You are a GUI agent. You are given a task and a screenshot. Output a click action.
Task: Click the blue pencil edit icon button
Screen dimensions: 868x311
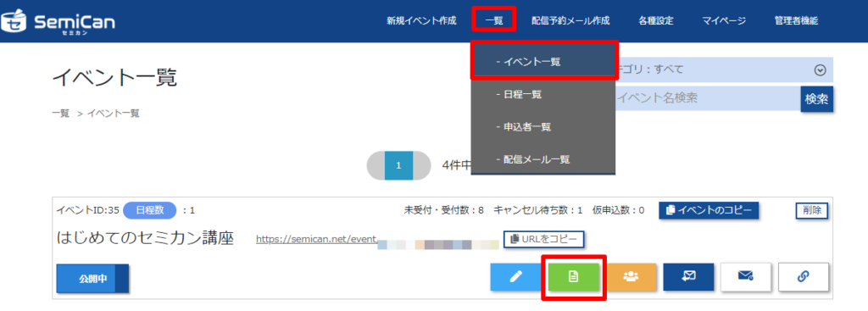[515, 277]
